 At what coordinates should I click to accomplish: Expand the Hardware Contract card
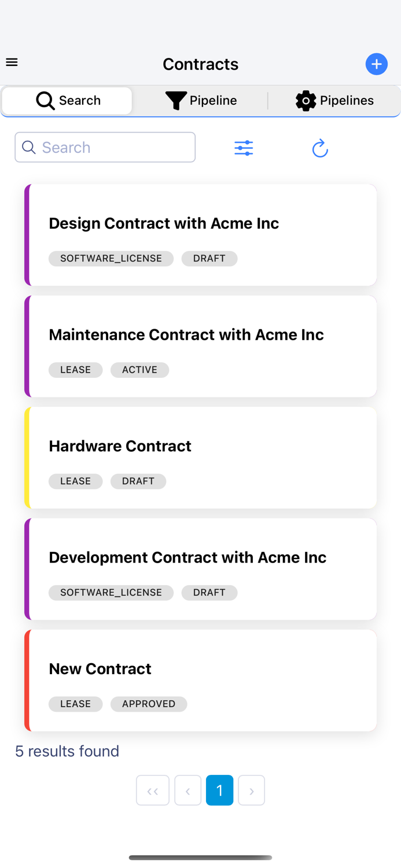(x=201, y=457)
